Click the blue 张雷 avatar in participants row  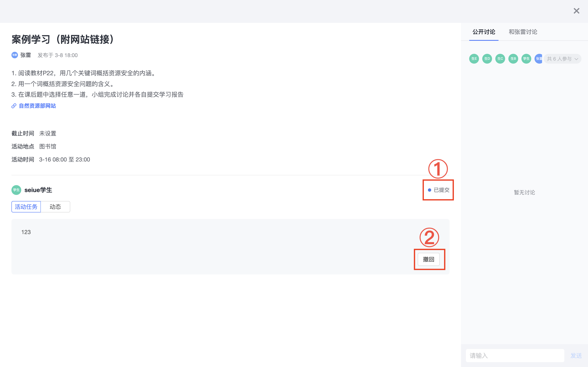[x=538, y=59]
